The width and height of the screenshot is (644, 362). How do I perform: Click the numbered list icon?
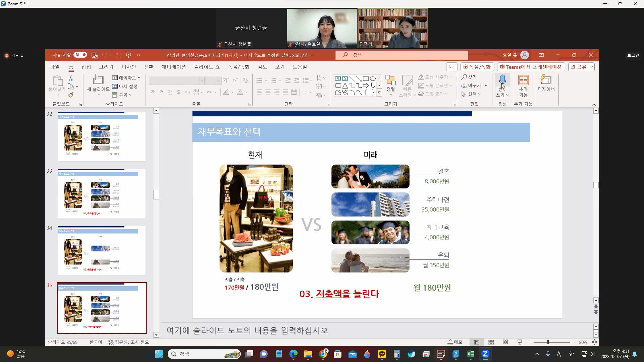pos(273,80)
